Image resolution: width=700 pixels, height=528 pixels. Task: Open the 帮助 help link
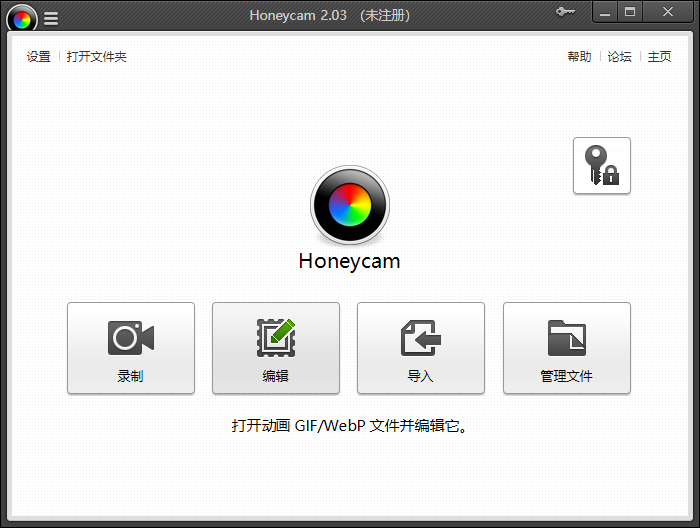coord(579,57)
